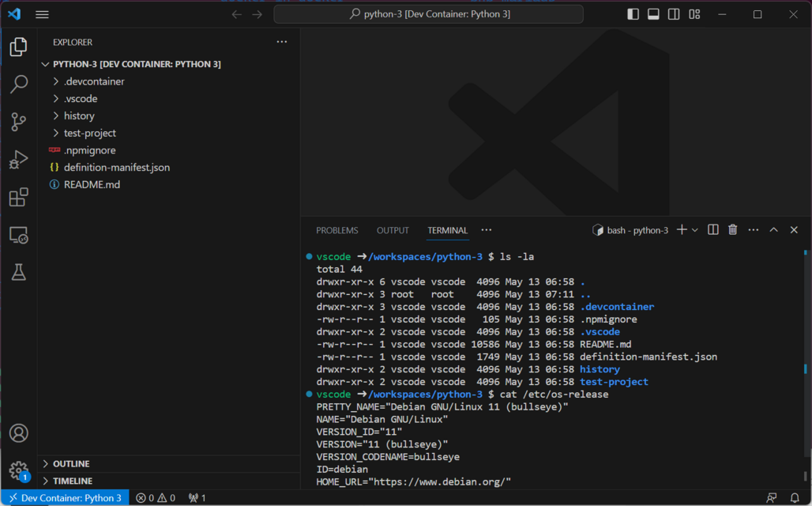Click the Dev Container: Python 3 status item

point(65,498)
